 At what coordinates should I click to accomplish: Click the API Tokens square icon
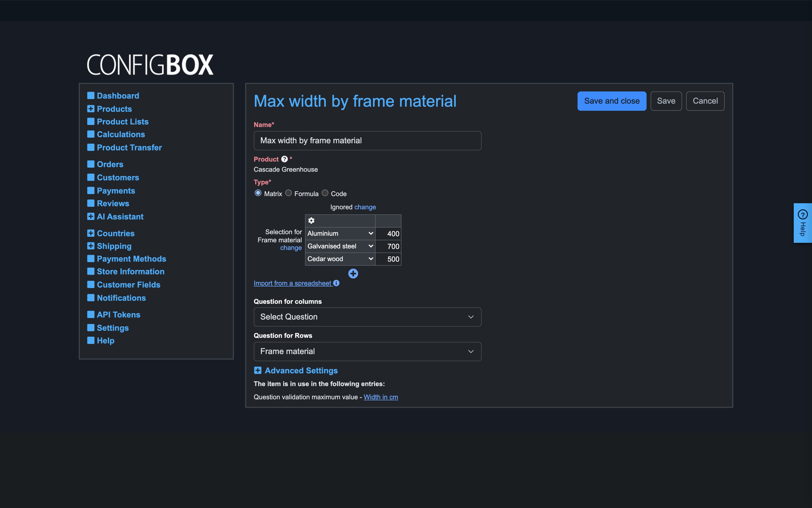coord(91,314)
